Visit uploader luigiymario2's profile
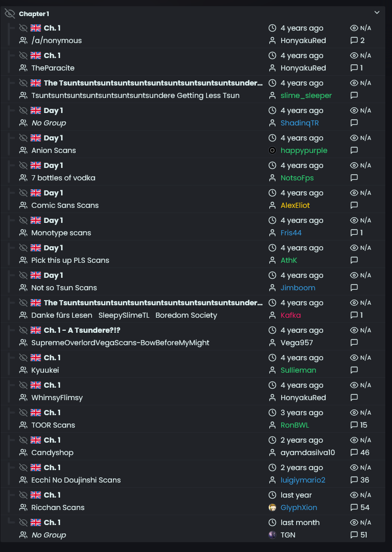Screen dimensions: 392x552 (x=303, y=480)
